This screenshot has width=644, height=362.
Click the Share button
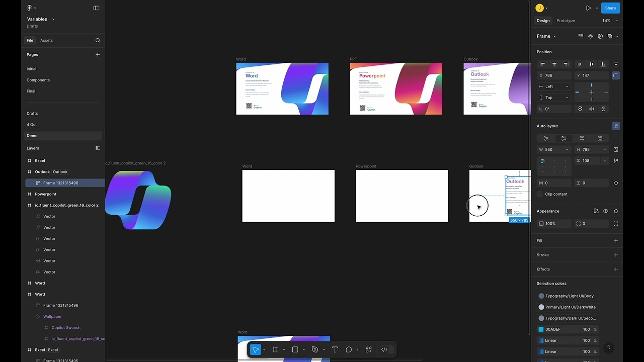click(610, 8)
